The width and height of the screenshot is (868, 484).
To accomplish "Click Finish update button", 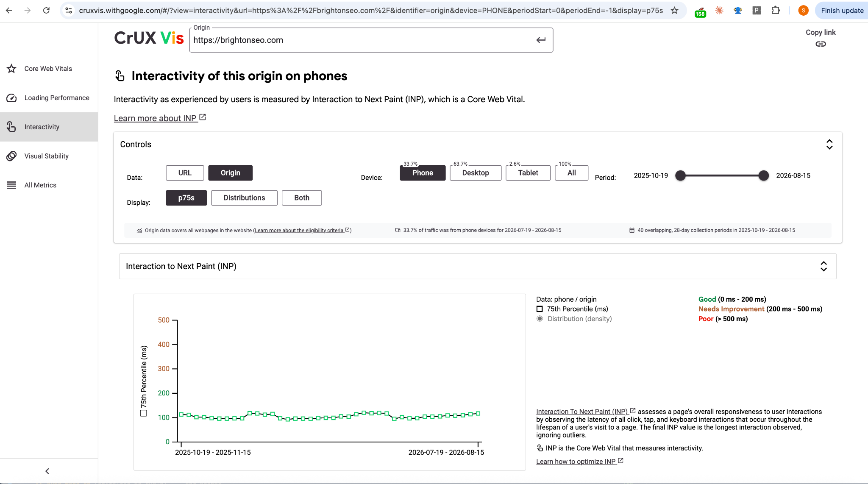I will (842, 11).
